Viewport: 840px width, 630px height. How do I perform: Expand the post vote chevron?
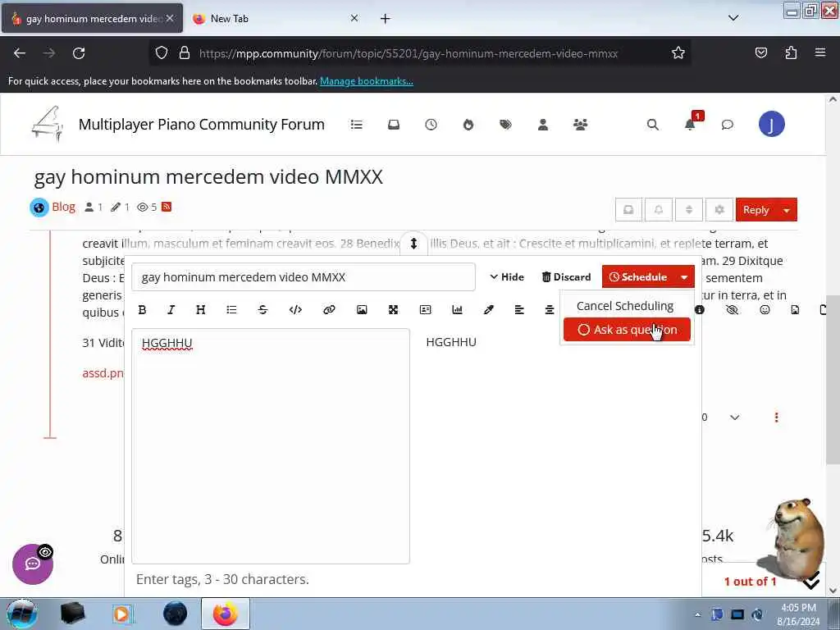pos(735,418)
